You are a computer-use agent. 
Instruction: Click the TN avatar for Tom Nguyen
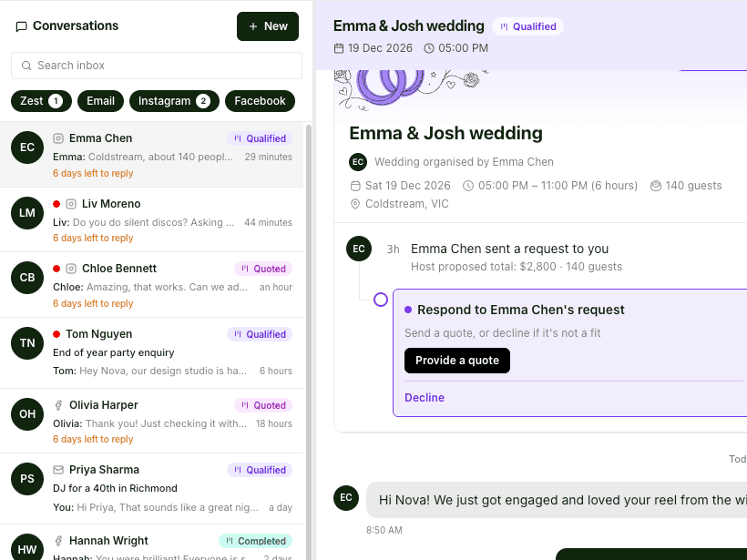27,343
